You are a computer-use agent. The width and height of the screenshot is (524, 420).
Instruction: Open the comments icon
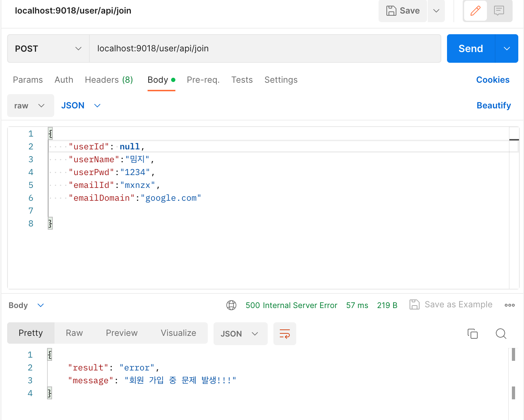click(499, 11)
